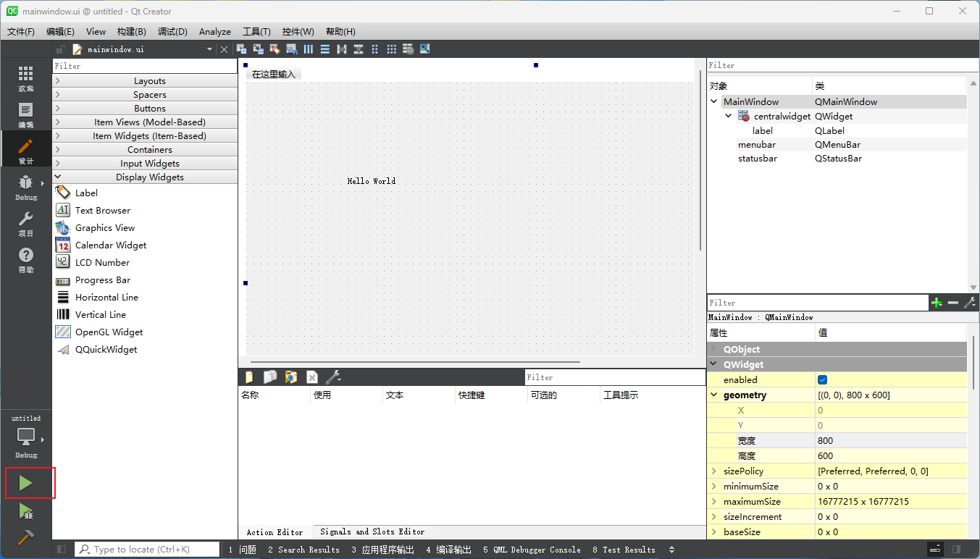This screenshot has width=980, height=559.
Task: Toggle the left sidebar visibility button
Action: (62, 550)
